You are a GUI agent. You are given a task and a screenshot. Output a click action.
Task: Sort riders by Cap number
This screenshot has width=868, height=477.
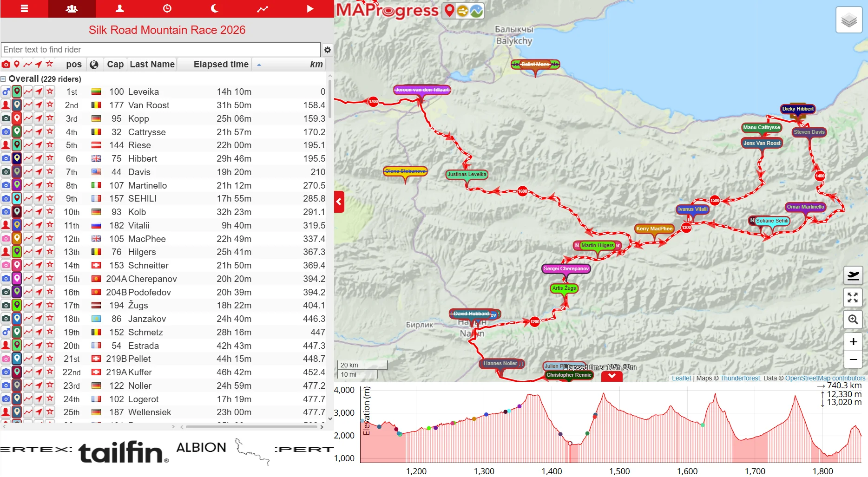click(115, 65)
